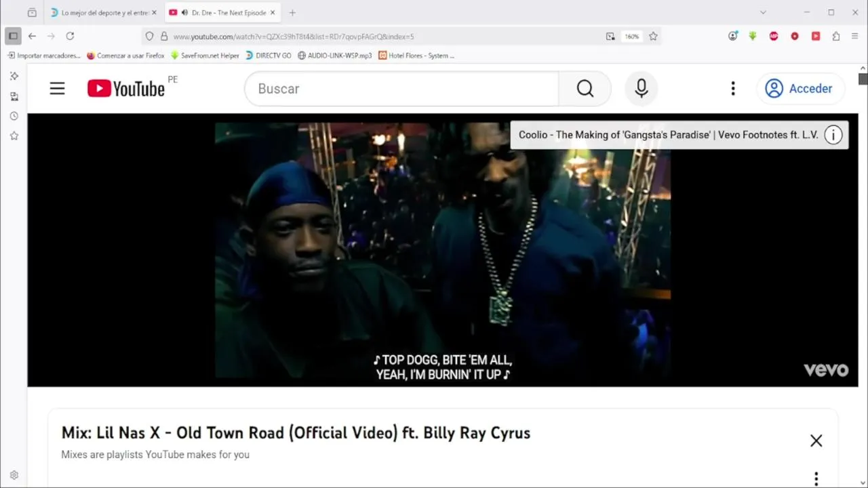Open the 'DIRECTV GO' bookmark
Viewport: 868px width, 488px height.
269,56
